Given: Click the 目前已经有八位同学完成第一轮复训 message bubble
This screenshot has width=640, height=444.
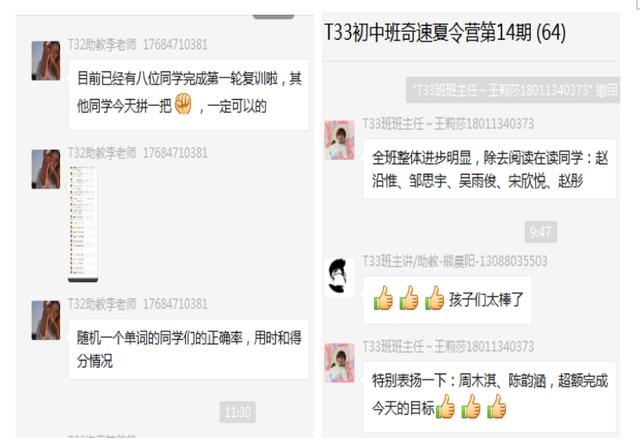Looking at the screenshot, I should [189, 95].
